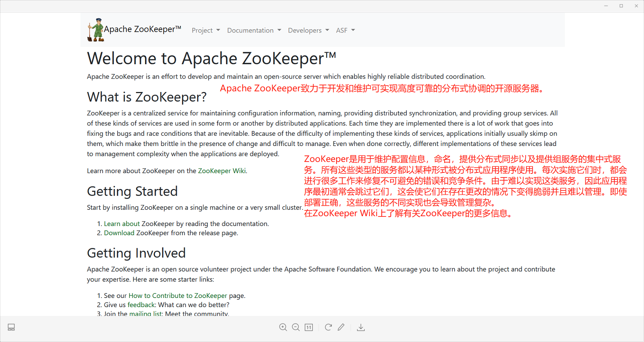Click the Welcome to Apache ZooKeeper heading
This screenshot has width=644, height=342.
click(211, 59)
